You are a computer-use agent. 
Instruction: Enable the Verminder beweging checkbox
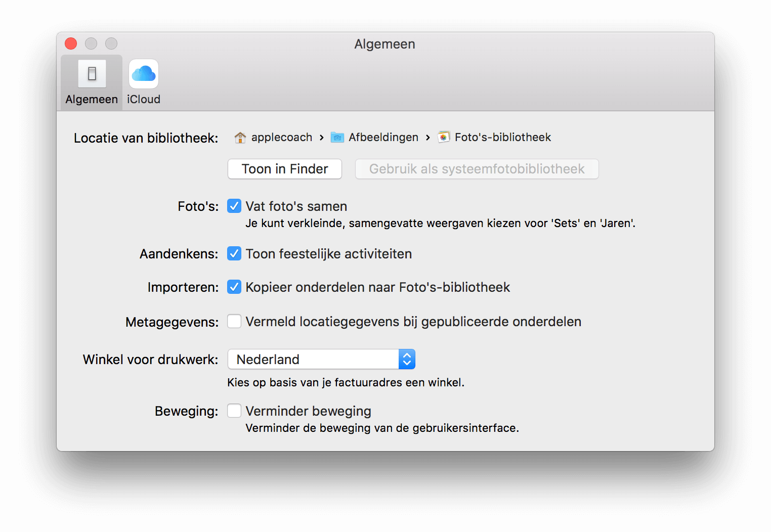click(x=234, y=411)
